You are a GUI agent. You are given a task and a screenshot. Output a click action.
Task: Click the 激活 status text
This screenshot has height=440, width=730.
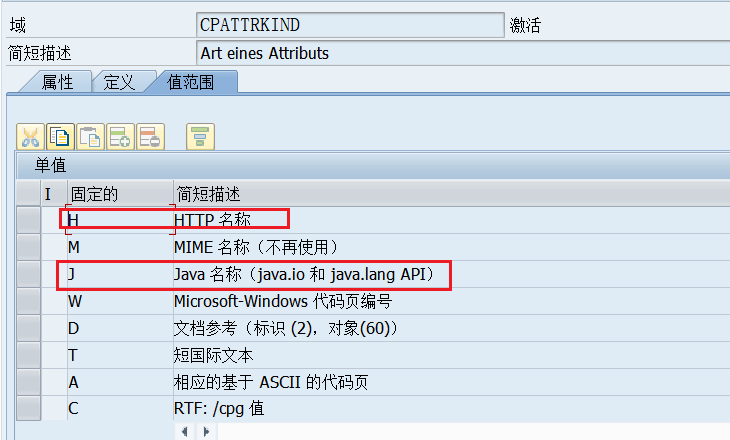pyautogui.click(x=525, y=25)
